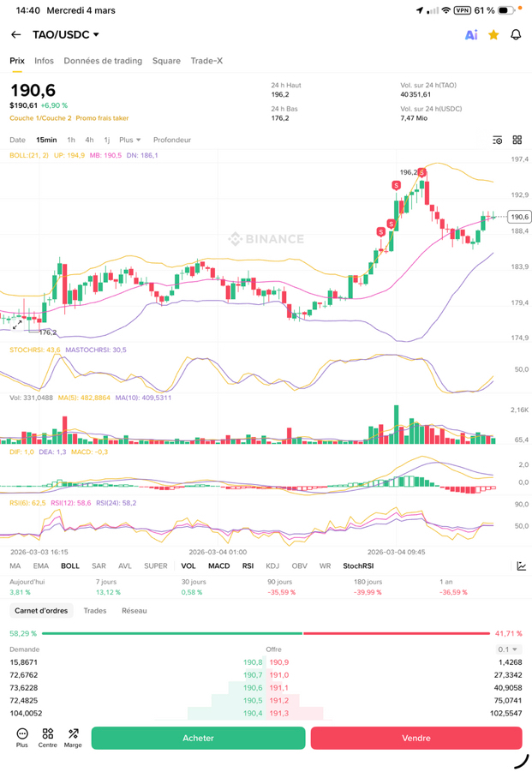Toggle the OBV indicator

click(x=299, y=566)
